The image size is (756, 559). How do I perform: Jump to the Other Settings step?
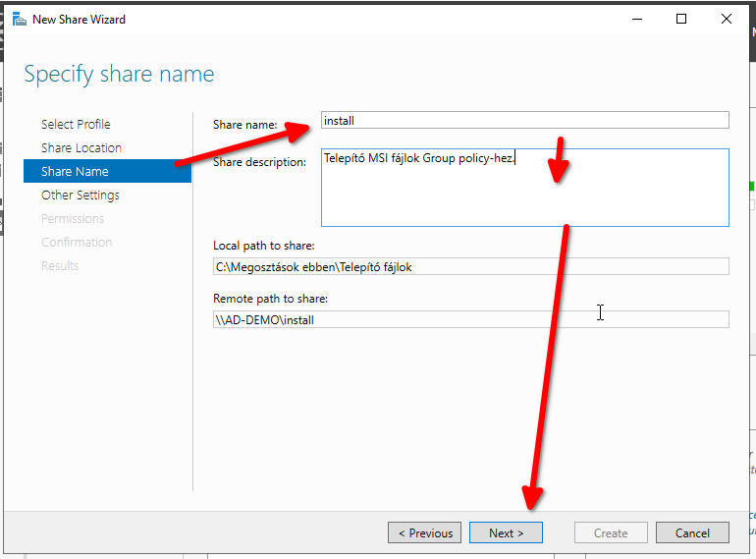tap(81, 195)
